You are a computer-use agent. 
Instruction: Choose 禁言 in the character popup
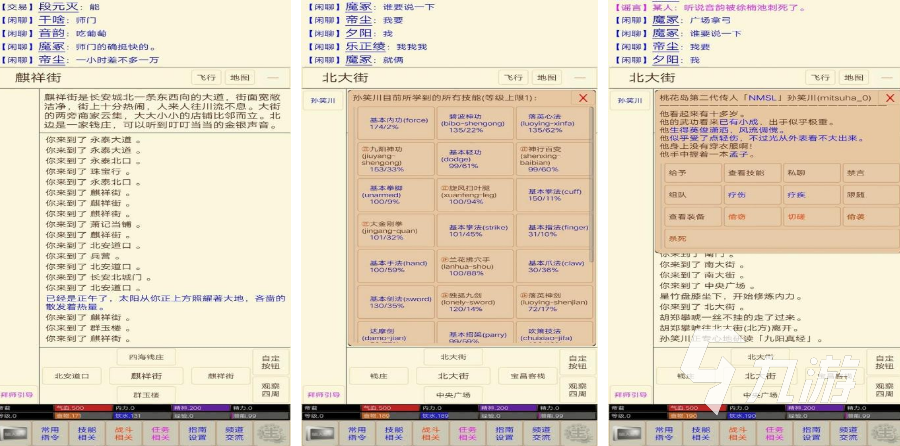[x=870, y=173]
